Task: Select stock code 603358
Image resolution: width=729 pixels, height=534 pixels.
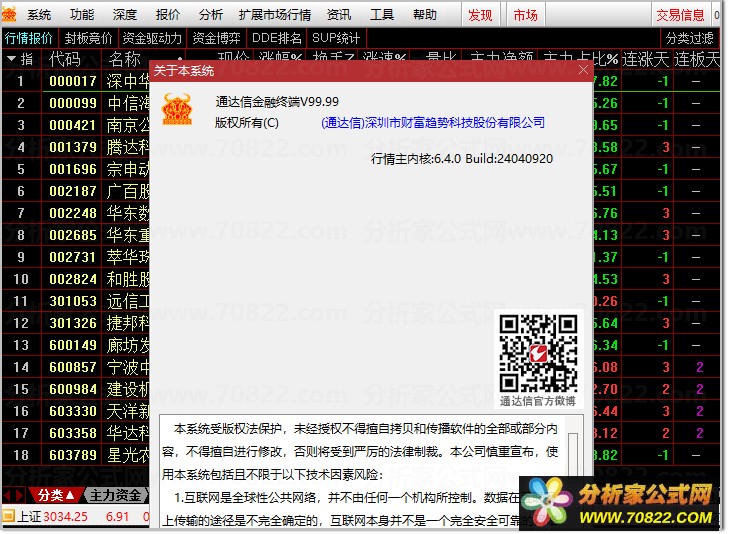Action: 73,433
